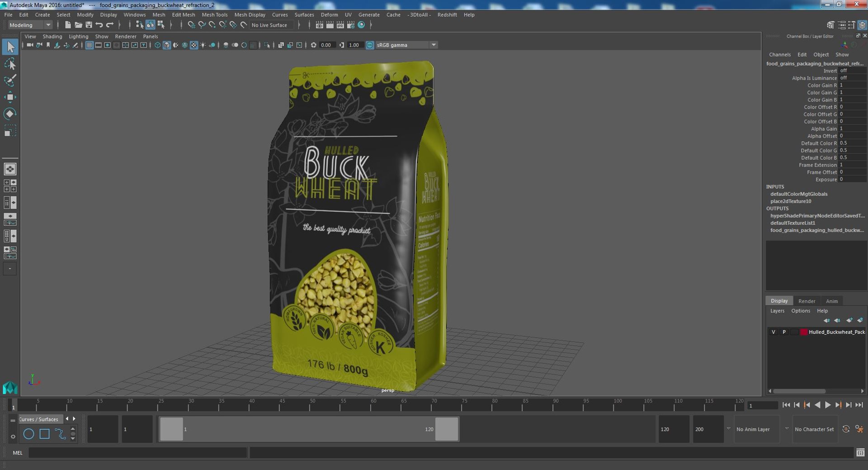Select the arrow Select tool in toolbox
This screenshot has height=470, width=868.
[x=10, y=47]
